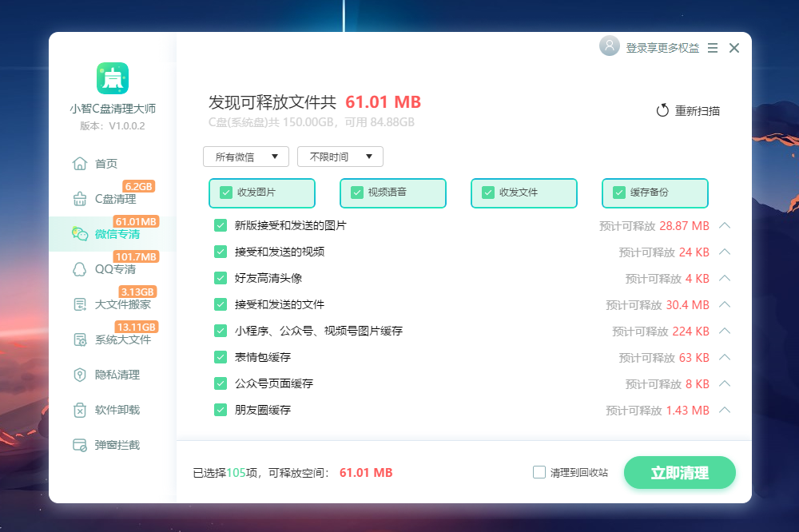This screenshot has height=532, width=799.
Task: Click the 立即清理 clean now button
Action: pos(679,472)
